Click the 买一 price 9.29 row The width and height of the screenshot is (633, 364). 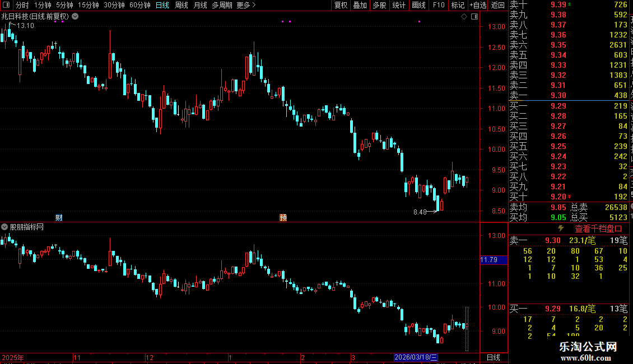[569, 106]
